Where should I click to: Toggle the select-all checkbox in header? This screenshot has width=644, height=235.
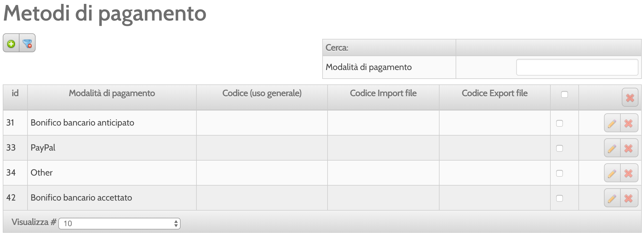pyautogui.click(x=564, y=94)
